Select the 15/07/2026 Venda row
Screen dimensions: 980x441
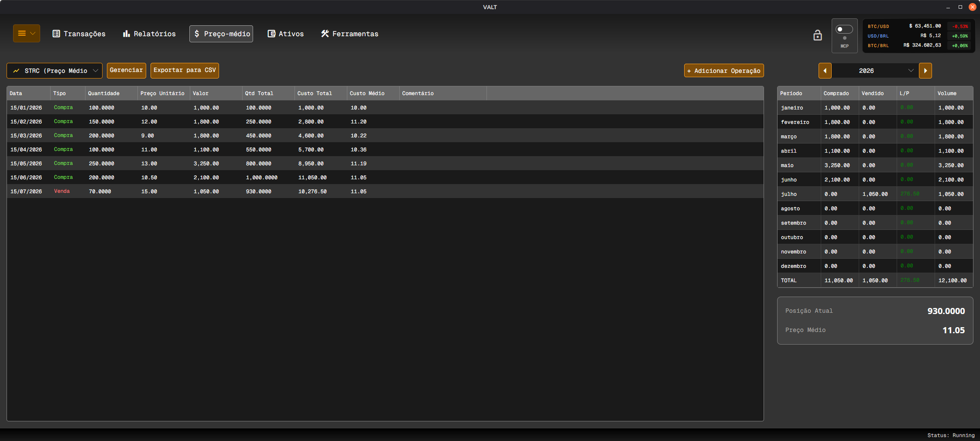click(x=385, y=191)
